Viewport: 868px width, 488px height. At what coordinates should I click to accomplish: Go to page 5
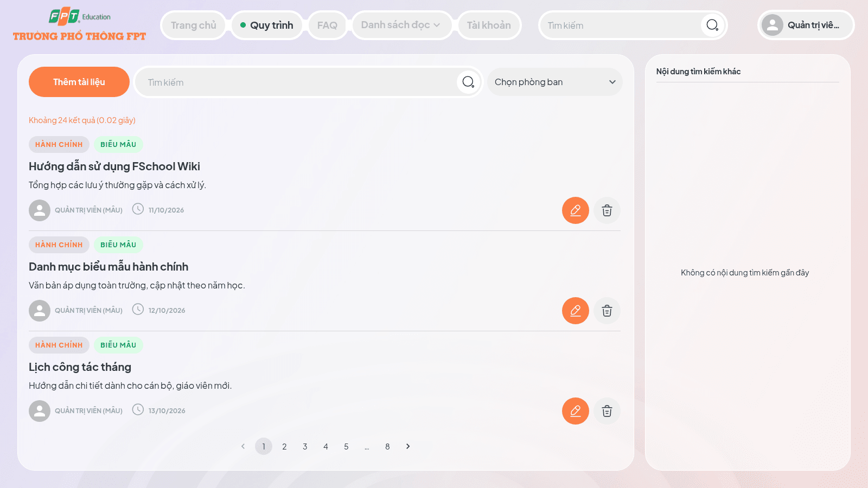(346, 446)
